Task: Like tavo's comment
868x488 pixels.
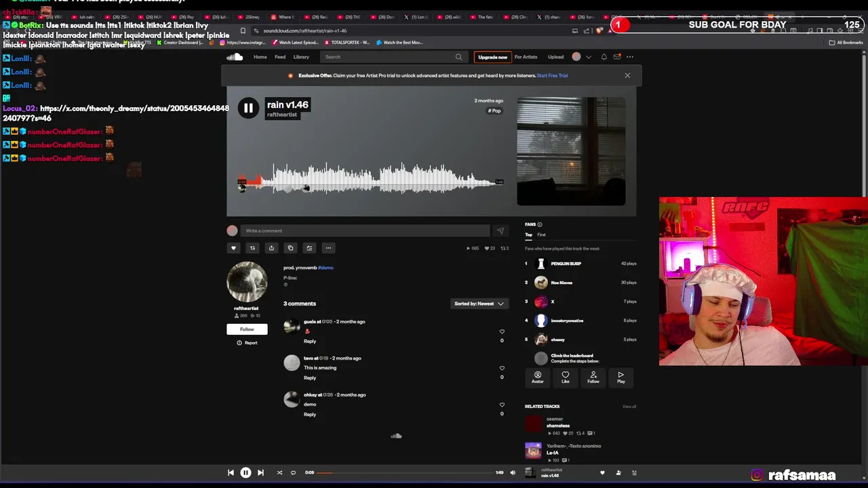Action: point(502,368)
